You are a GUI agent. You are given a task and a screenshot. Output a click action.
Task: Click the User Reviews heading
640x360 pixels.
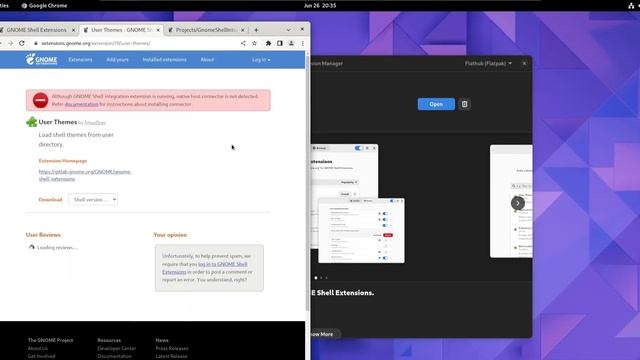[43, 235]
